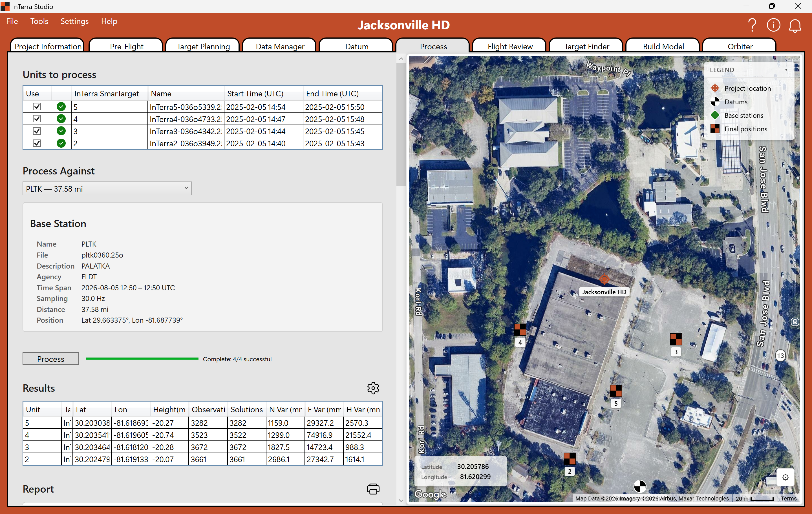Image resolution: width=812 pixels, height=514 pixels.
Task: Print the report with printer icon
Action: (x=373, y=489)
